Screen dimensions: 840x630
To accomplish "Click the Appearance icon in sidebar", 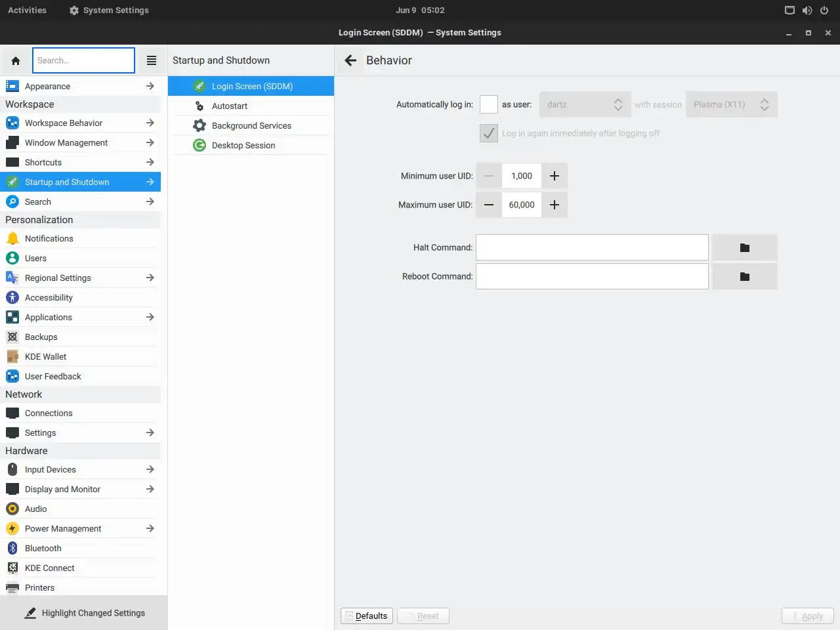I will coord(12,86).
